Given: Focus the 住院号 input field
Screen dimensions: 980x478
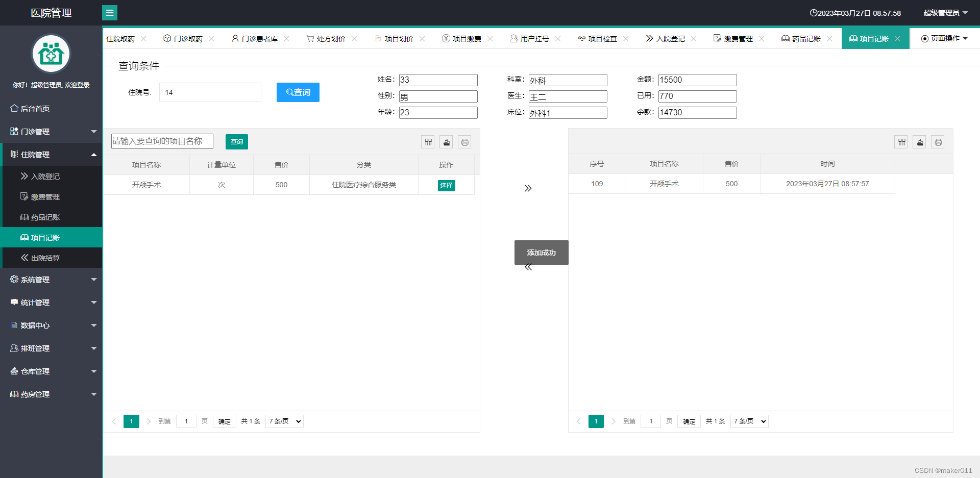Looking at the screenshot, I should pos(210,92).
